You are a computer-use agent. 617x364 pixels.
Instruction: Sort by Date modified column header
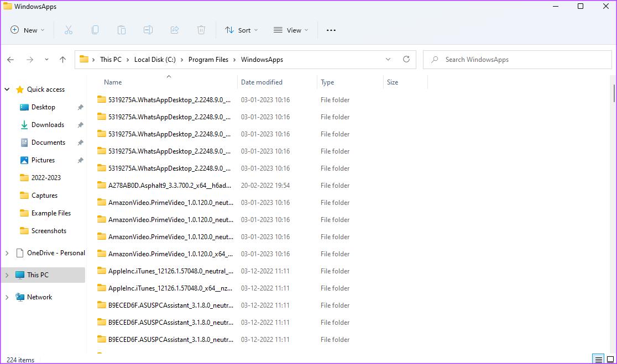coord(262,82)
